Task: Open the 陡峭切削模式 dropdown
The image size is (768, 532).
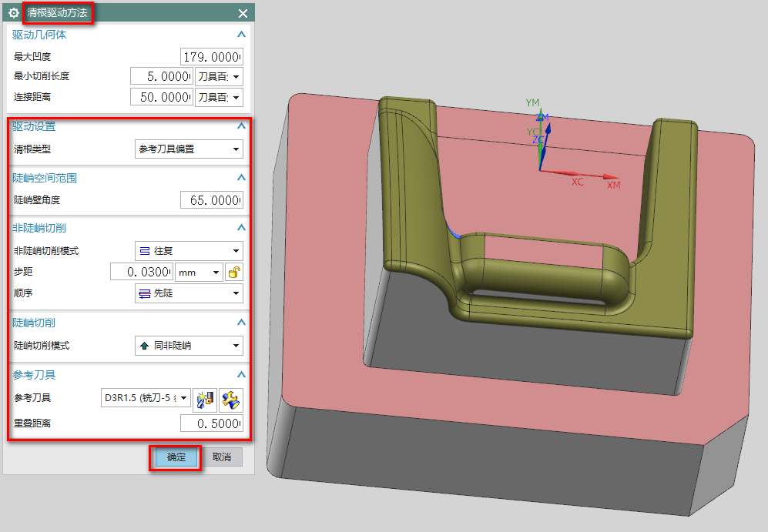Action: point(189,346)
